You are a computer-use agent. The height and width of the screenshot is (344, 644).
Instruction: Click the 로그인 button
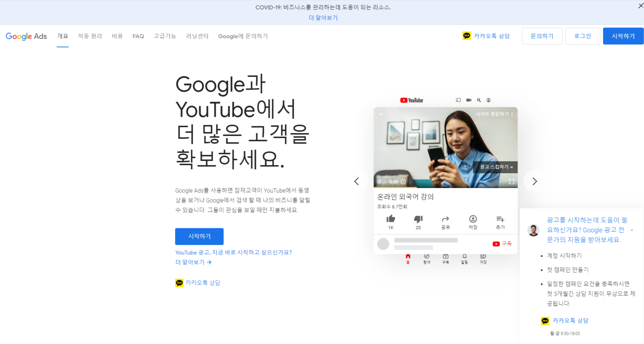point(583,36)
